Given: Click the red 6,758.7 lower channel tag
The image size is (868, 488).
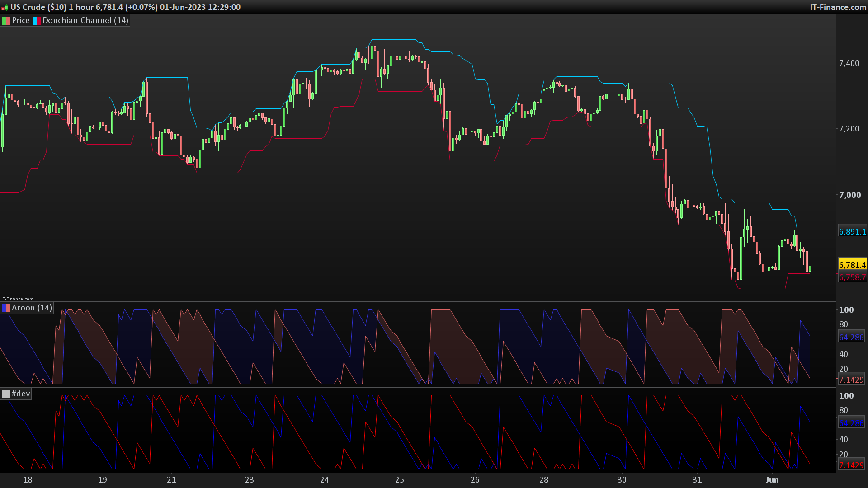Looking at the screenshot, I should (852, 277).
